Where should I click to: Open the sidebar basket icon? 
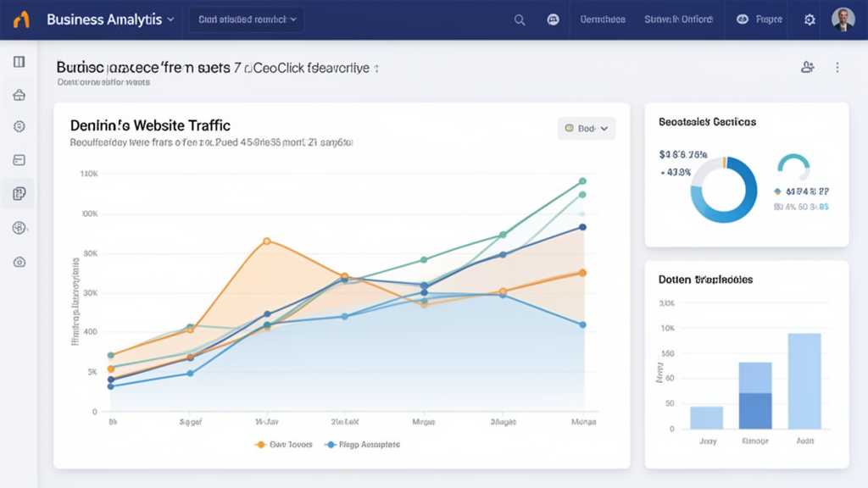(x=19, y=95)
